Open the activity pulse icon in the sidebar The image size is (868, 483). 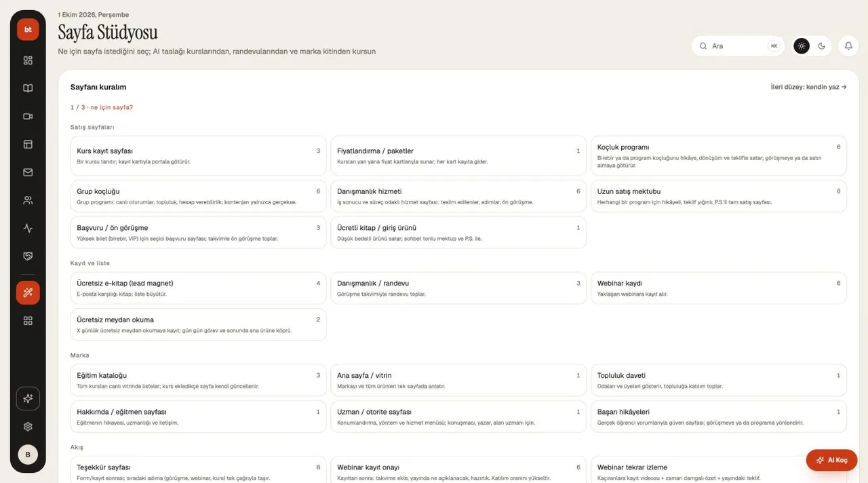(28, 229)
